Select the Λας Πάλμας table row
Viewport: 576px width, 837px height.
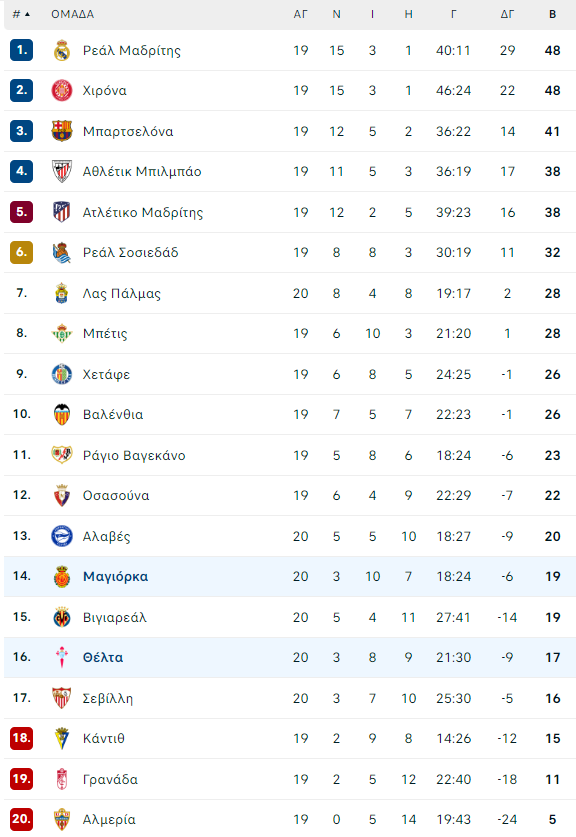coord(290,293)
